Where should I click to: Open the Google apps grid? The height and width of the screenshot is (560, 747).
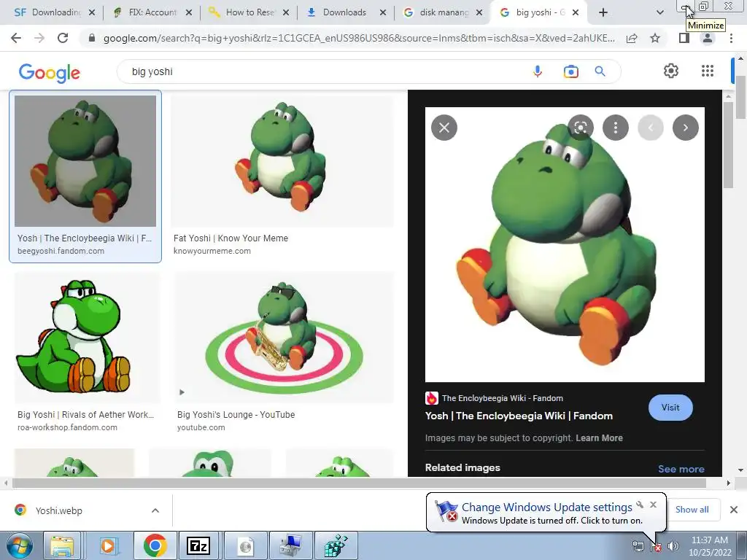coord(708,71)
